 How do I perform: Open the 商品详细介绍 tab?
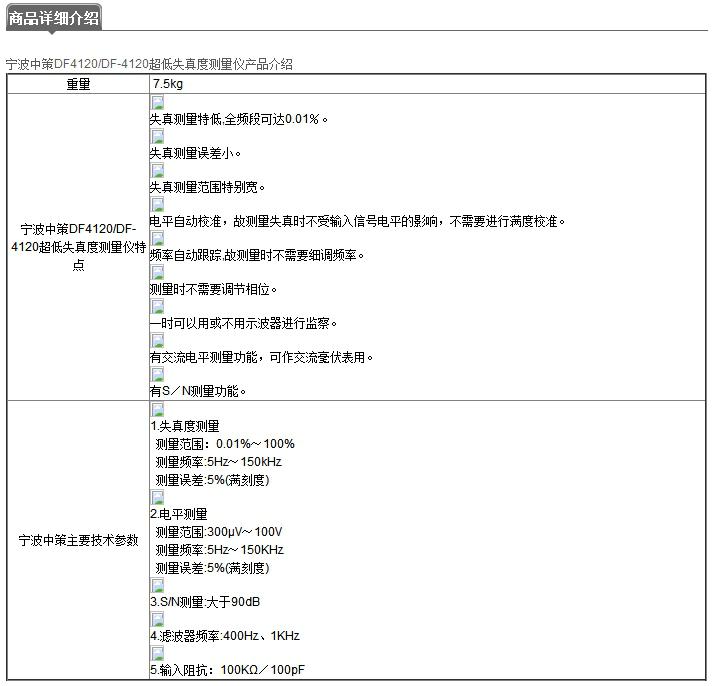(x=54, y=18)
